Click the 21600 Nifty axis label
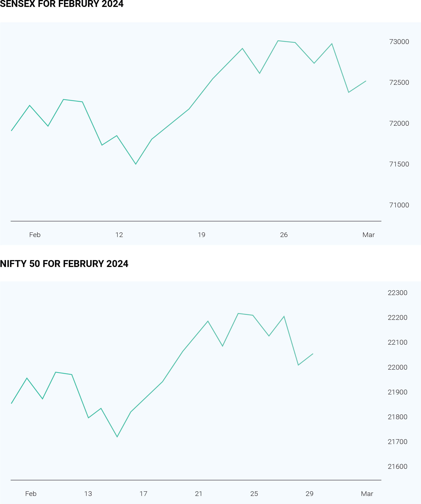The width and height of the screenshot is (421, 504). [x=398, y=467]
